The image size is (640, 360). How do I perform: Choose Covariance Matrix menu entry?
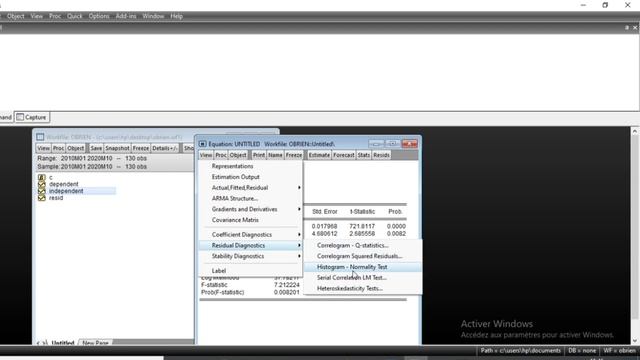tap(251, 220)
